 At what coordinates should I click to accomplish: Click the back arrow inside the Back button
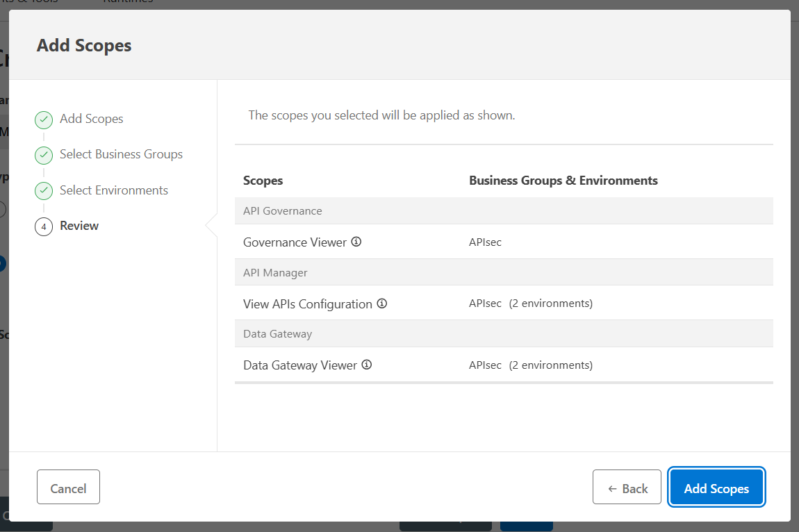(x=614, y=487)
